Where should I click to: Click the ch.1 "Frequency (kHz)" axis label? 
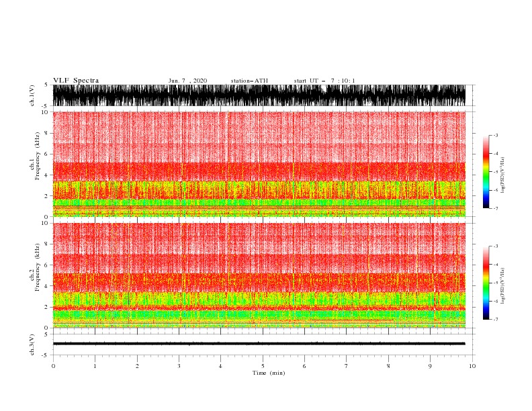click(x=38, y=156)
